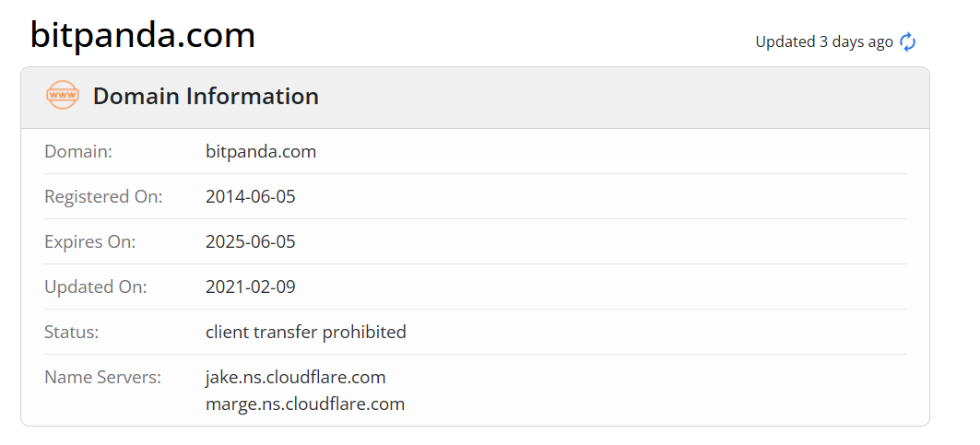Click the 'Registered On:' label

pyautogui.click(x=103, y=196)
